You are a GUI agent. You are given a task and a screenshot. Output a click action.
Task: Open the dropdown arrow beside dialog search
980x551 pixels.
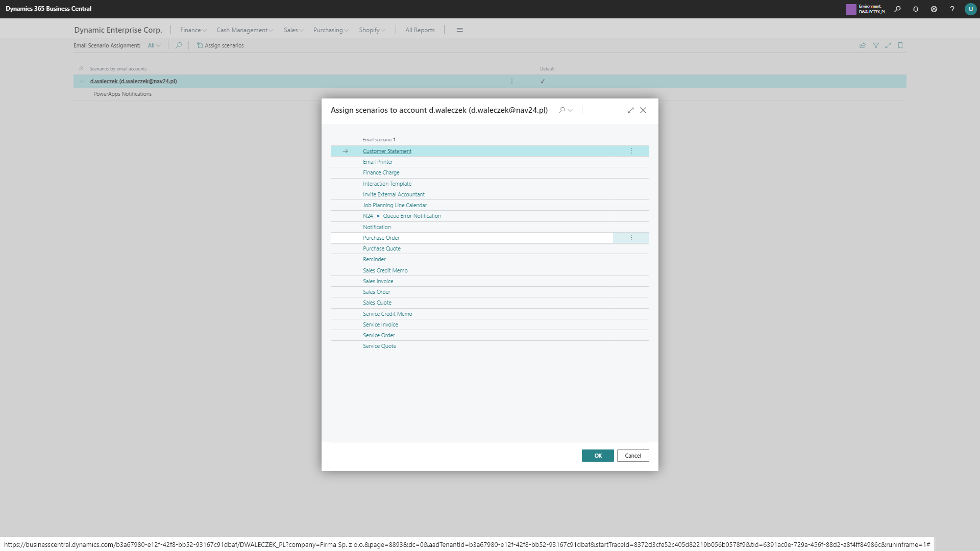[570, 110]
